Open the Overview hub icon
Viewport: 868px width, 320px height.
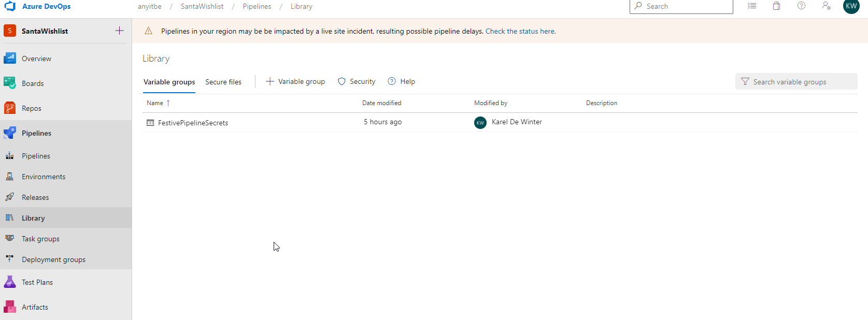(x=10, y=58)
